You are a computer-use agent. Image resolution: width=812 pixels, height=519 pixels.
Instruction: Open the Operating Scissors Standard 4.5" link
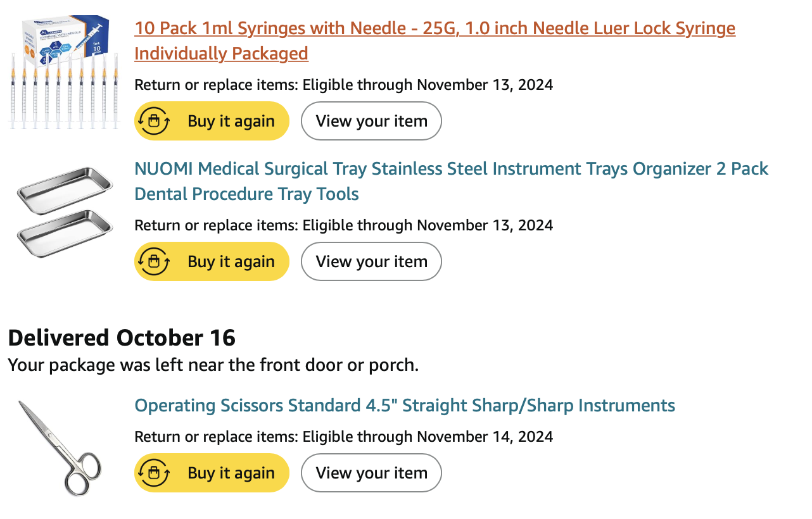click(405, 405)
